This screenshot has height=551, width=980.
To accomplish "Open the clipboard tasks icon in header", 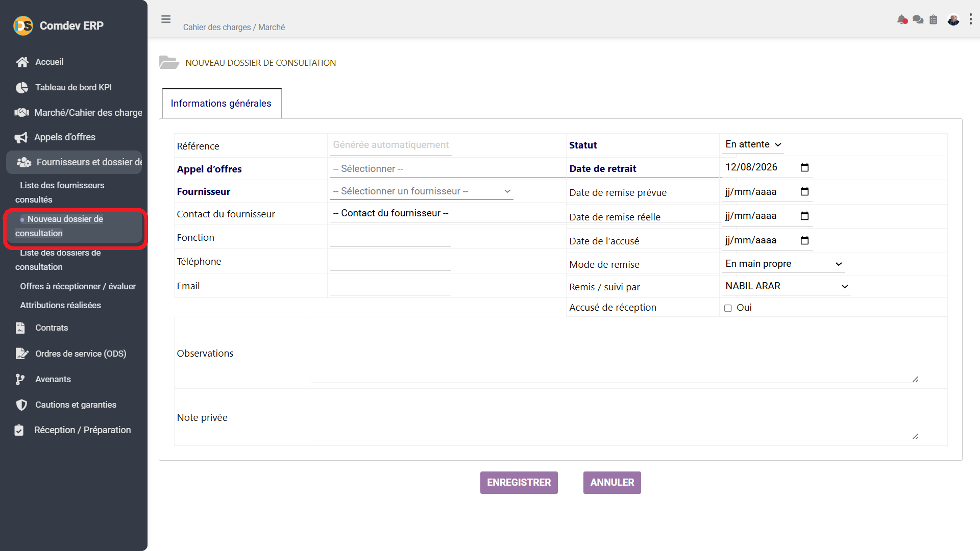I will pyautogui.click(x=934, y=19).
